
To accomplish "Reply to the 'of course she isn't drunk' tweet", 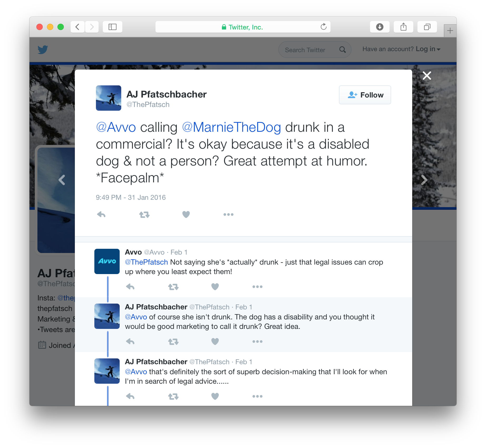I will pos(130,342).
